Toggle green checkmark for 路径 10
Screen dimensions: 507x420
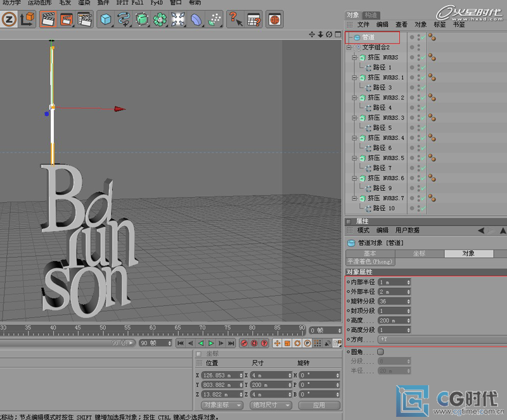423,208
